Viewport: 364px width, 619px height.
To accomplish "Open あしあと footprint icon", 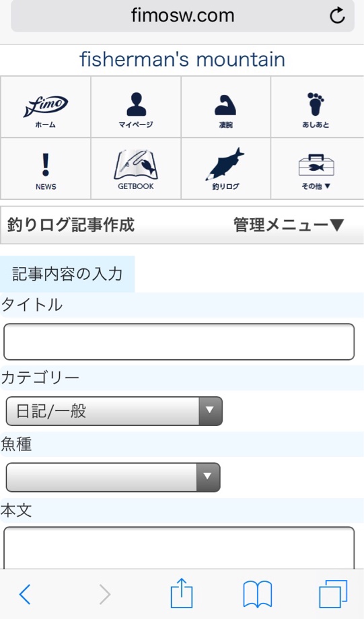I will click(316, 108).
